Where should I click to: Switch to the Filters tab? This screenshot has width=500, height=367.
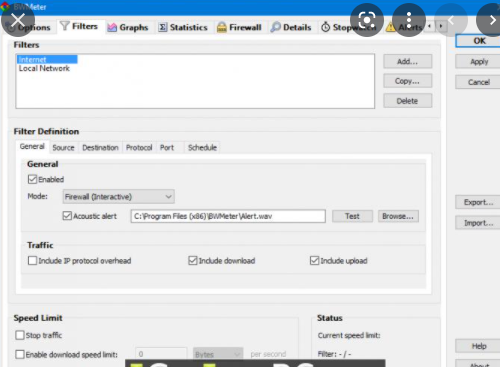pos(79,26)
